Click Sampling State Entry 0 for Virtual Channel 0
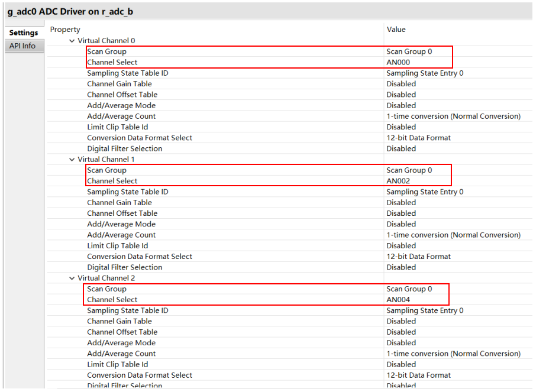This screenshot has height=392, width=533. [x=425, y=73]
